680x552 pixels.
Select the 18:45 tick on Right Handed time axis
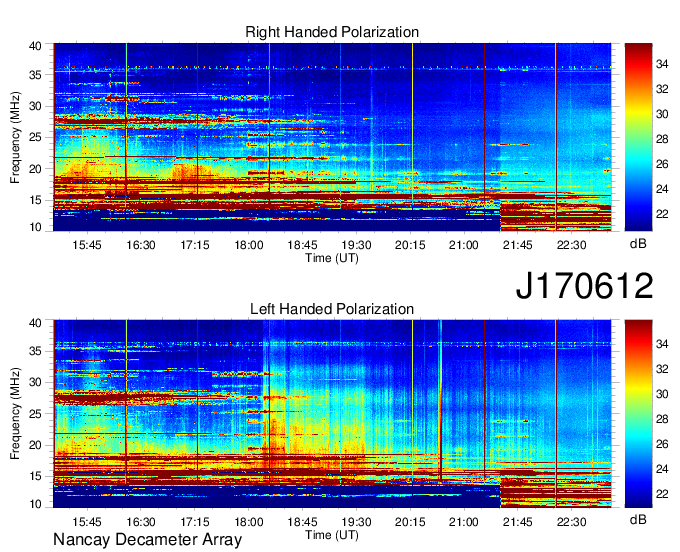(303, 245)
